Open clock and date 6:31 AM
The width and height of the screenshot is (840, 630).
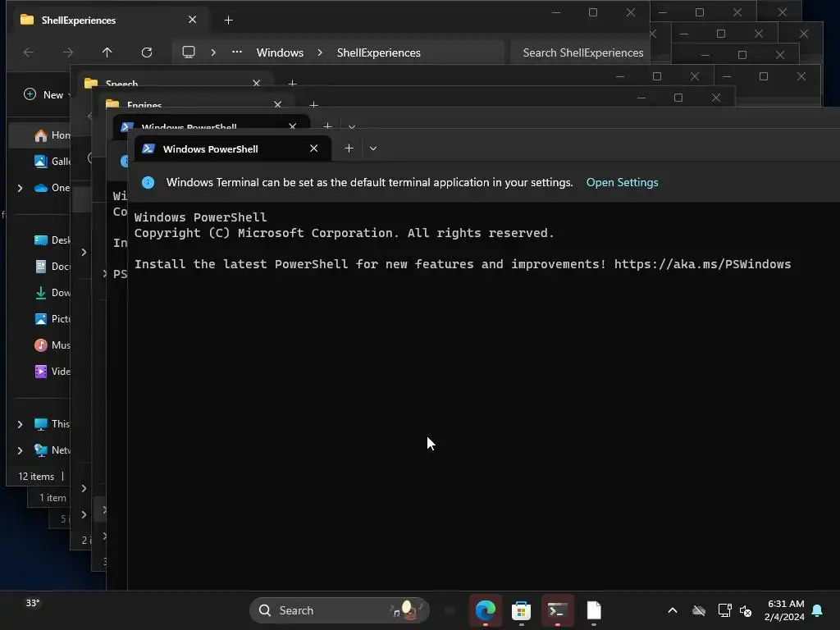click(785, 610)
